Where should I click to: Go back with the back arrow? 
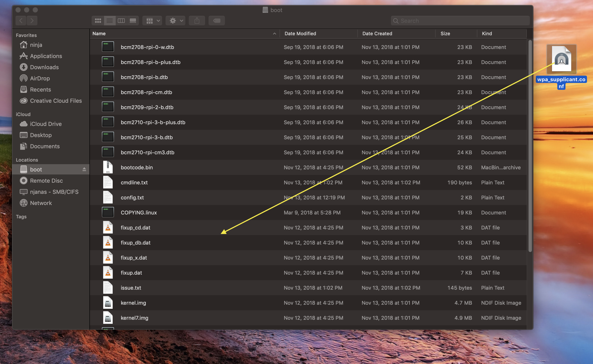[x=21, y=21]
